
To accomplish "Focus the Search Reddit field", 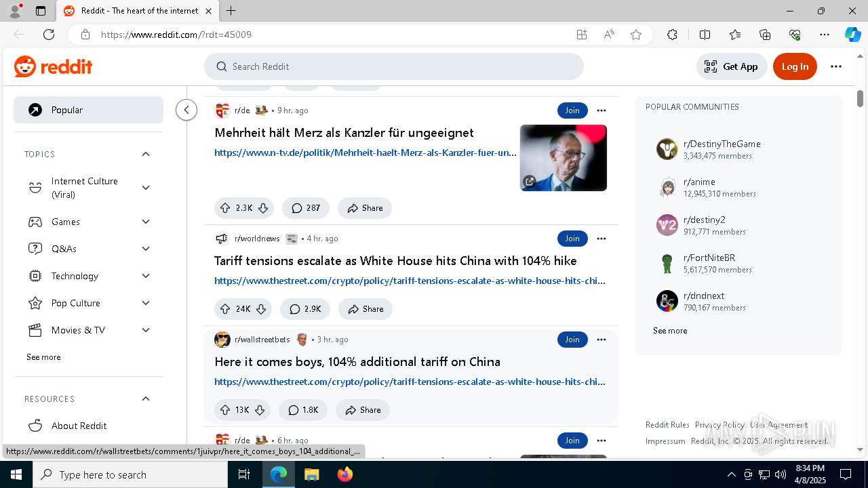I will tap(394, 66).
